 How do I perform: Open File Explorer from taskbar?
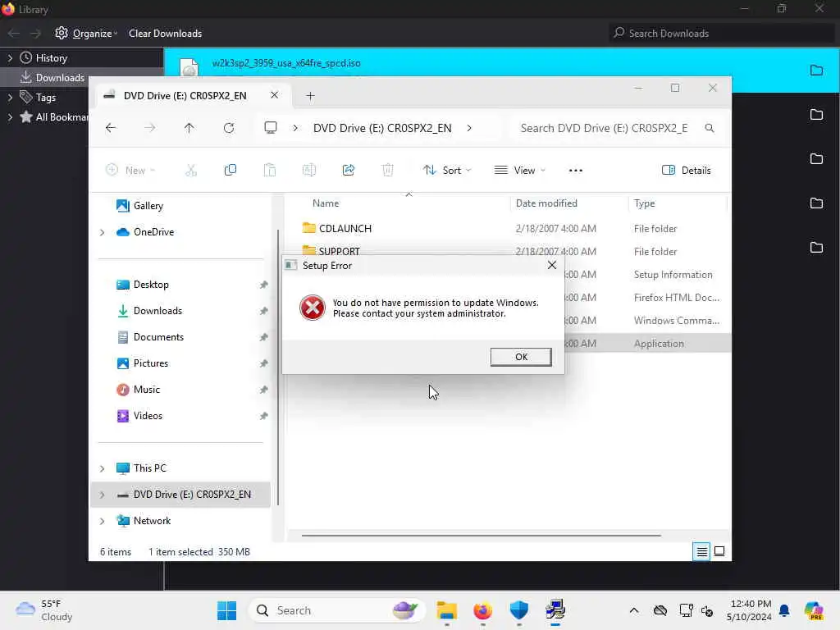pyautogui.click(x=447, y=610)
